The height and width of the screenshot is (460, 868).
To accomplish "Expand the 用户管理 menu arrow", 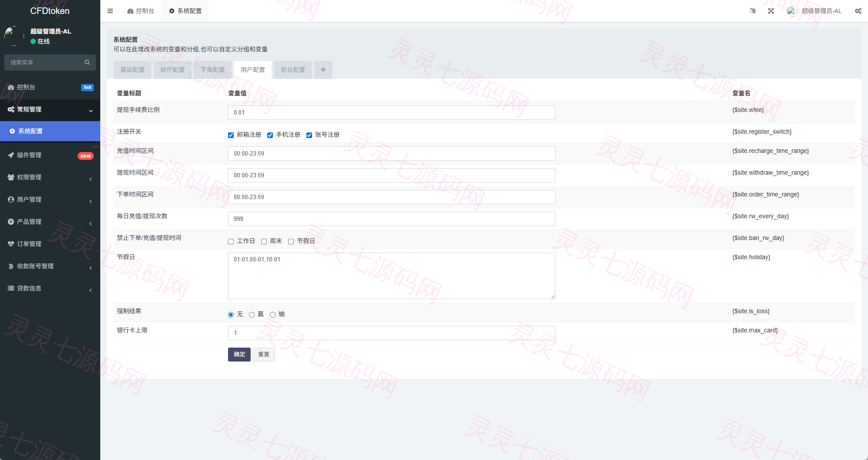I will 91,201.
